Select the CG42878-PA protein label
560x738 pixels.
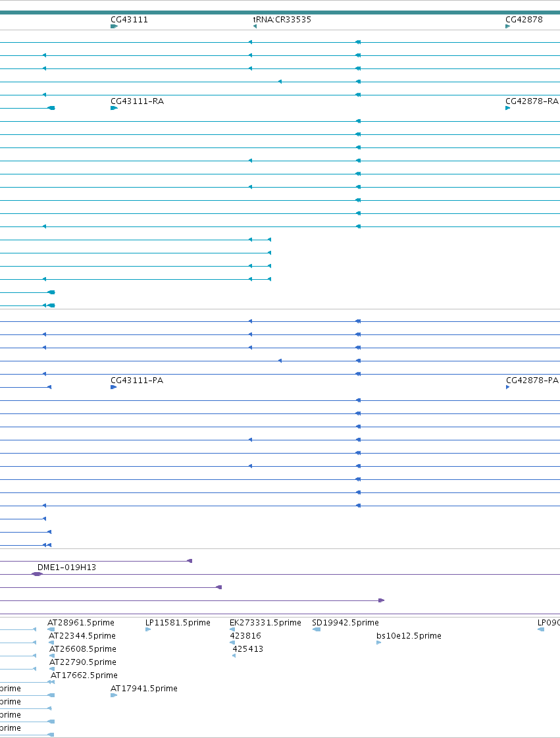point(532,381)
